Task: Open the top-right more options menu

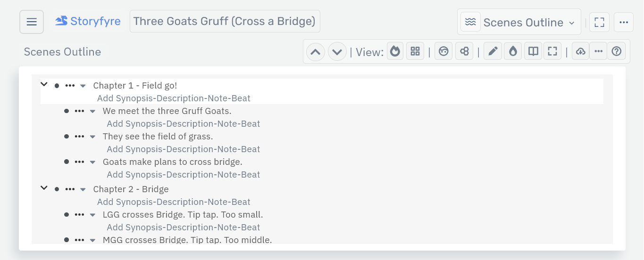Action: (x=624, y=22)
